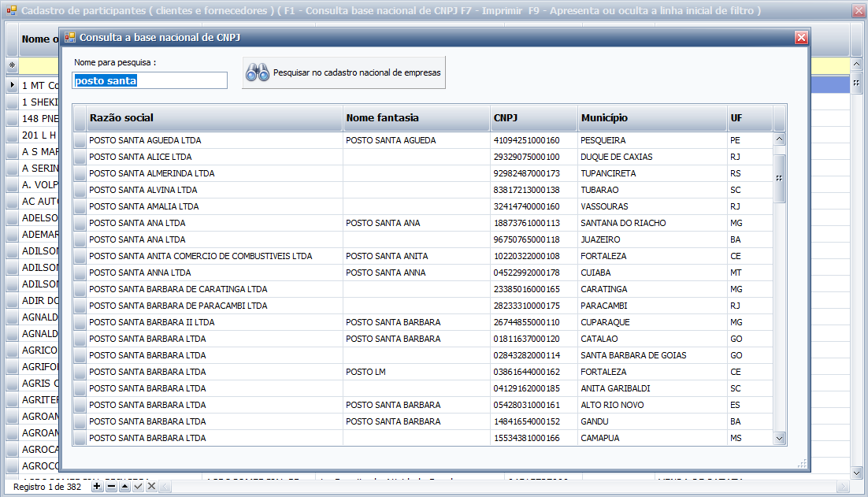This screenshot has width=868, height=497.
Task: Select the PE state cell
Action: (750, 140)
